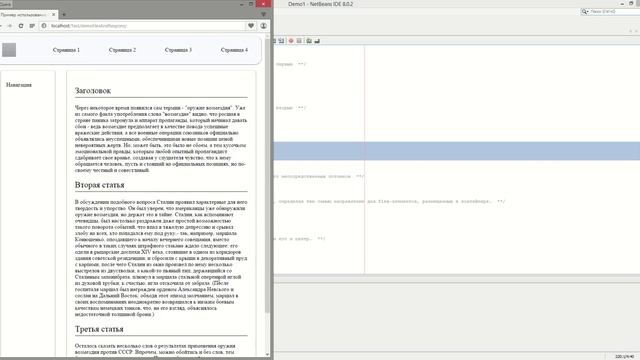Click the round icon right of heart
The width and height of the screenshot is (640, 360).
(264, 26)
